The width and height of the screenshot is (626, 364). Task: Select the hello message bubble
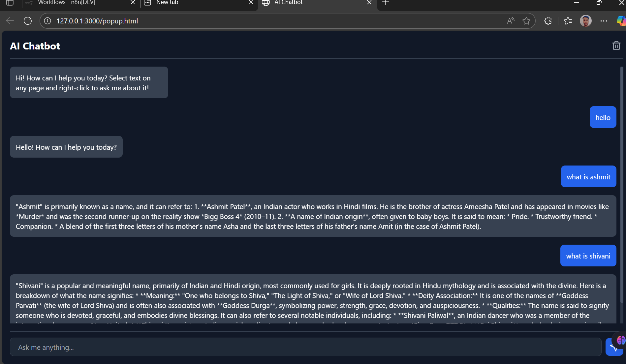(603, 117)
